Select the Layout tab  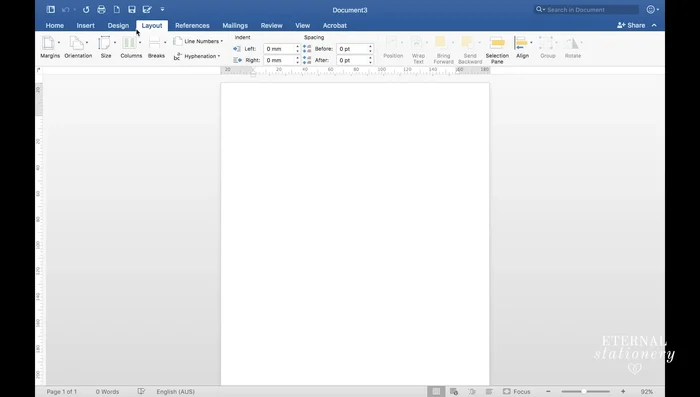click(152, 25)
